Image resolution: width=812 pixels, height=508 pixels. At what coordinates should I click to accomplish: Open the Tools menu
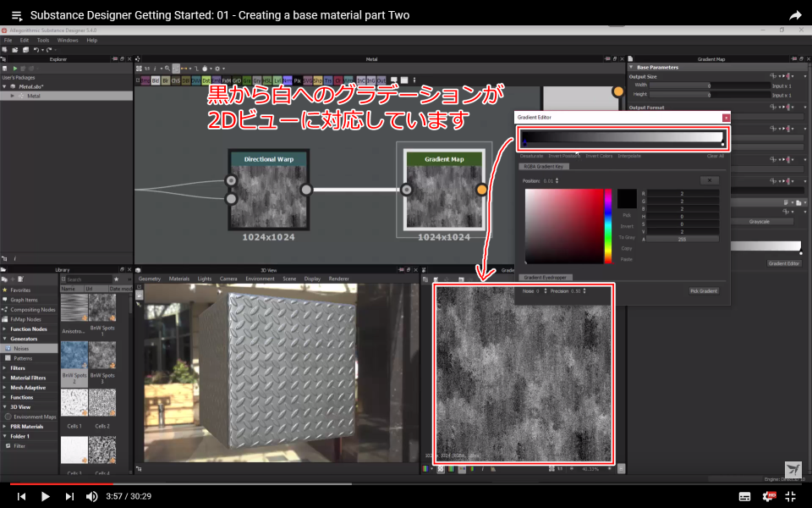click(43, 40)
